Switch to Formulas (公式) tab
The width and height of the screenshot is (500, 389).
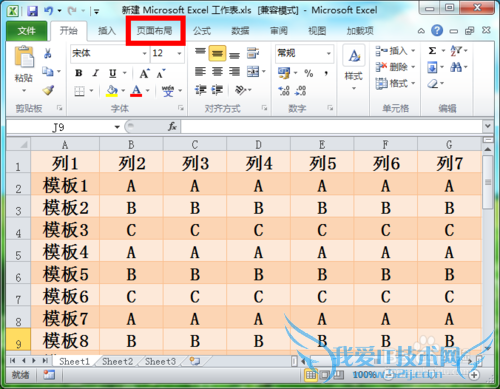(x=202, y=31)
